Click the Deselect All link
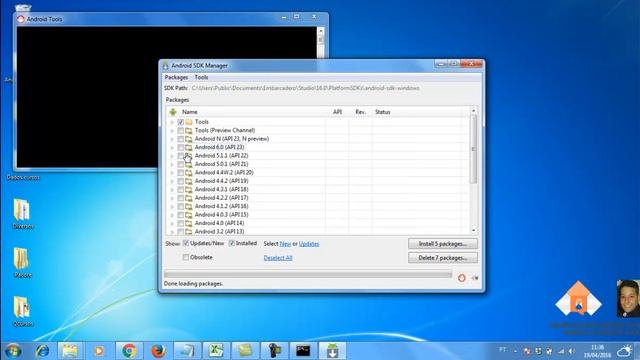The image size is (640, 360). [278, 258]
